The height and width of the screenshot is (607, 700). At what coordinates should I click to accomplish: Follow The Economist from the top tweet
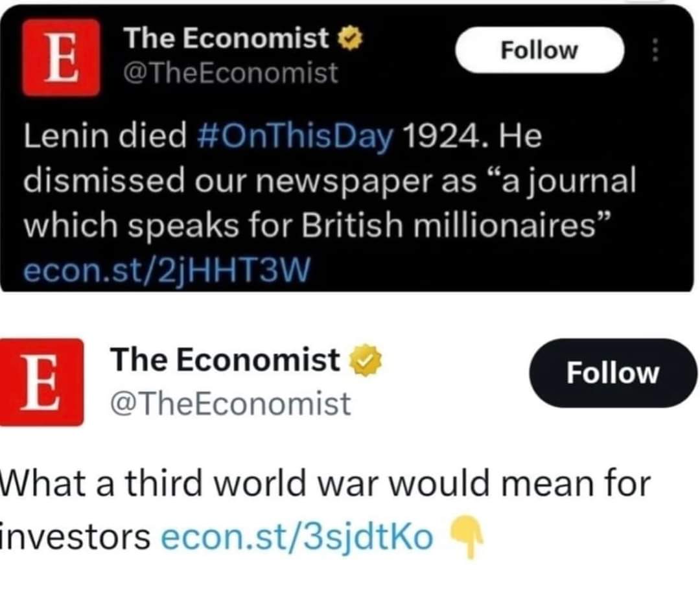click(538, 50)
